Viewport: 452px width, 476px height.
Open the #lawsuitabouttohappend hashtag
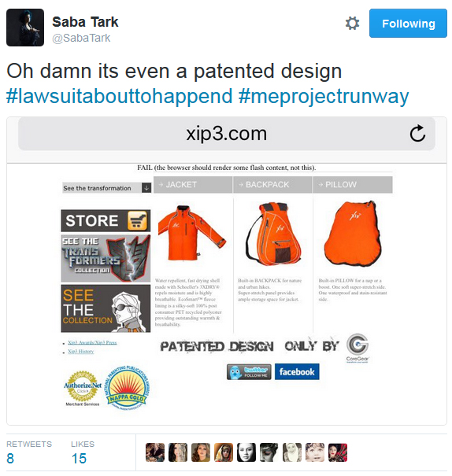point(120,96)
